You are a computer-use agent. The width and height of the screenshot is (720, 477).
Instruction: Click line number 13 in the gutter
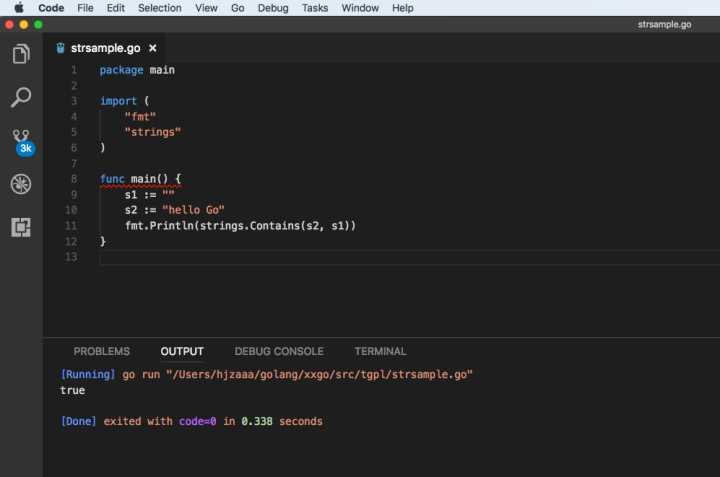click(70, 257)
